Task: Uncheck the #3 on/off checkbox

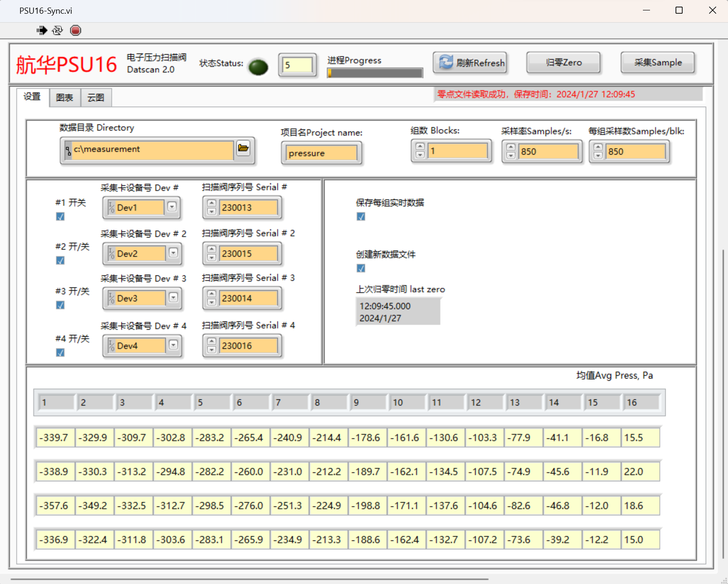Action: coord(61,305)
